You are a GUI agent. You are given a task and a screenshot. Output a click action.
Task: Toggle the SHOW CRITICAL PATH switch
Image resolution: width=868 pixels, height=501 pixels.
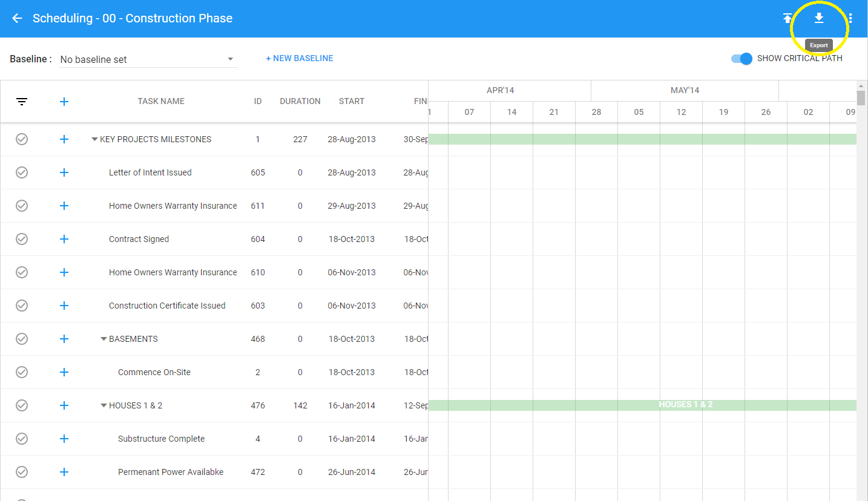741,59
